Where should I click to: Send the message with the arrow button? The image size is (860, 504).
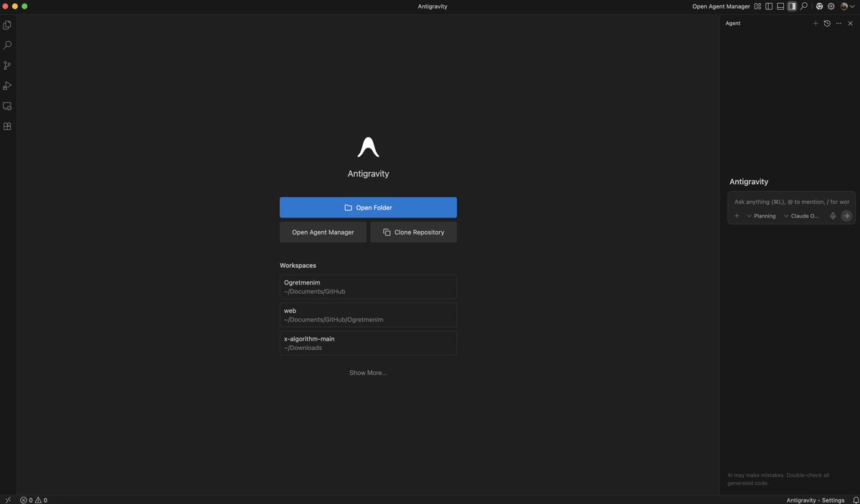click(846, 216)
